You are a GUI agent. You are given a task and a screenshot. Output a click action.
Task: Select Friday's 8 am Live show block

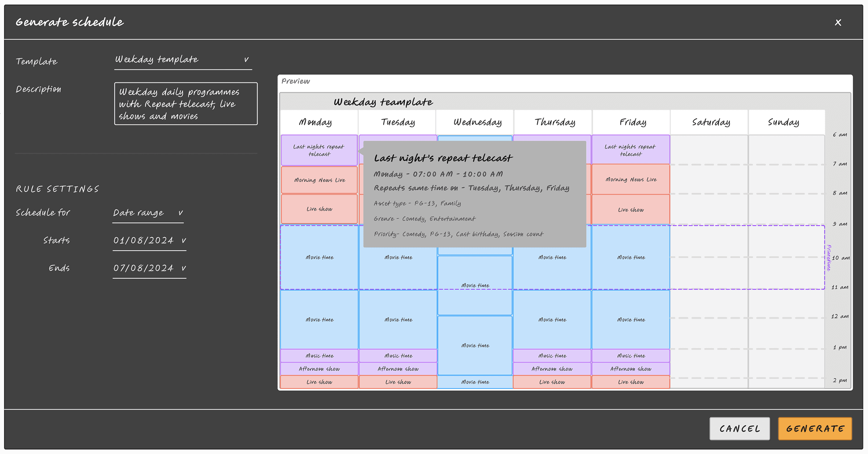tap(631, 210)
